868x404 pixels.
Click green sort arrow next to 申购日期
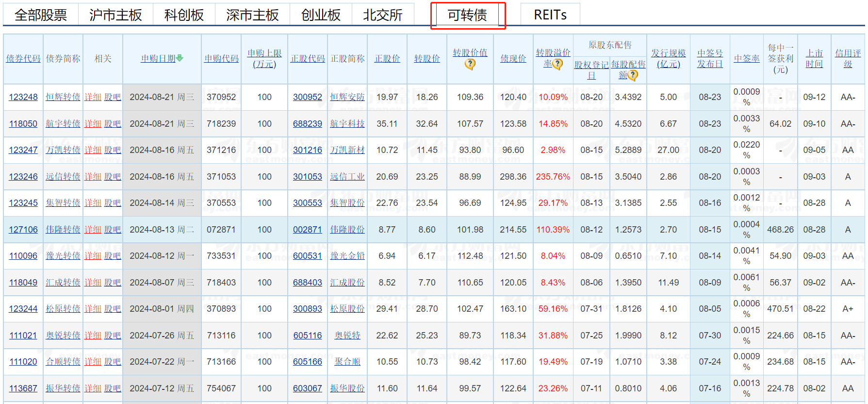pyautogui.click(x=180, y=58)
